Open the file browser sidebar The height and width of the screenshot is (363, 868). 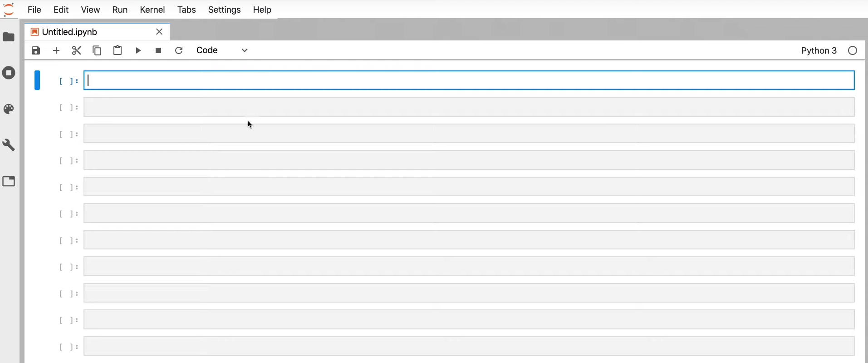pyautogui.click(x=9, y=37)
